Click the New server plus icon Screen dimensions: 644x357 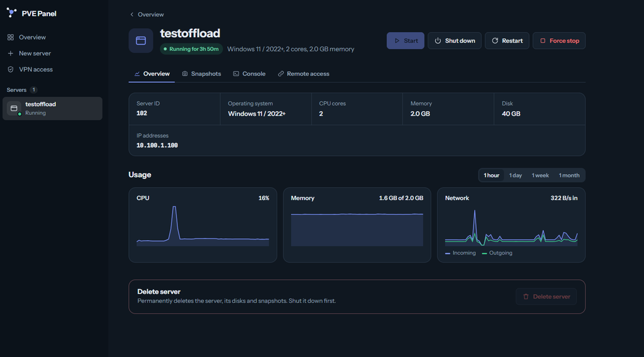(11, 53)
